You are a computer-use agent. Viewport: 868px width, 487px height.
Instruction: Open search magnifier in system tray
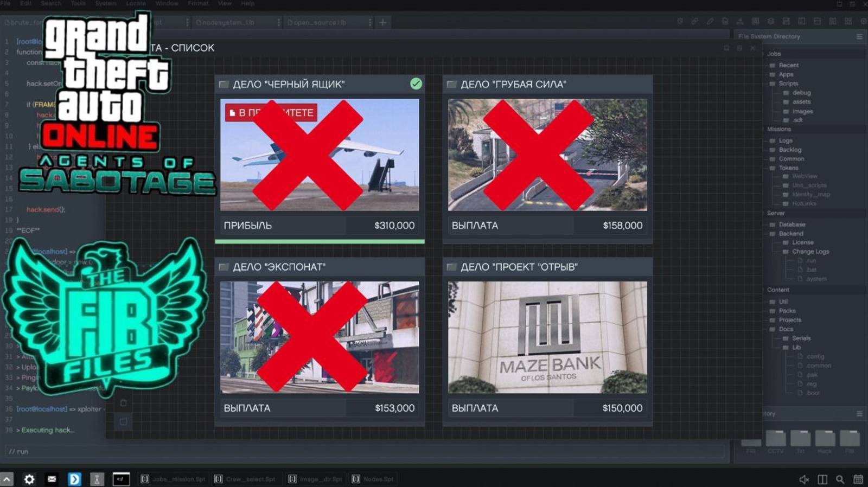tap(840, 479)
